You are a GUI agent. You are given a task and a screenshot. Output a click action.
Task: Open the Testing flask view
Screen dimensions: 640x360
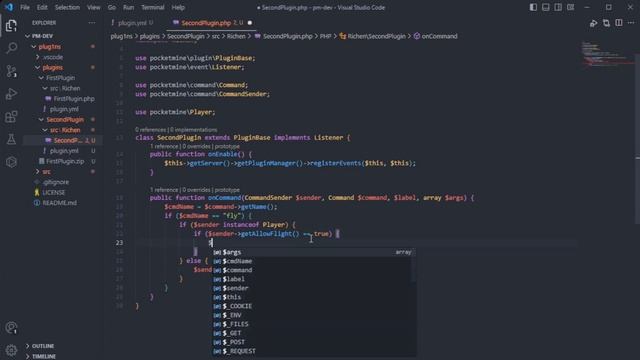point(11,139)
